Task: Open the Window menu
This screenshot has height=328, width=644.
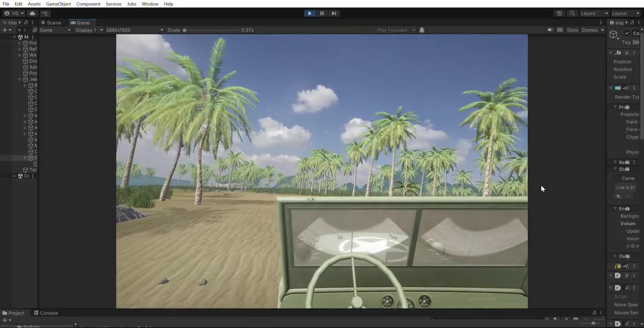Action: (x=150, y=4)
